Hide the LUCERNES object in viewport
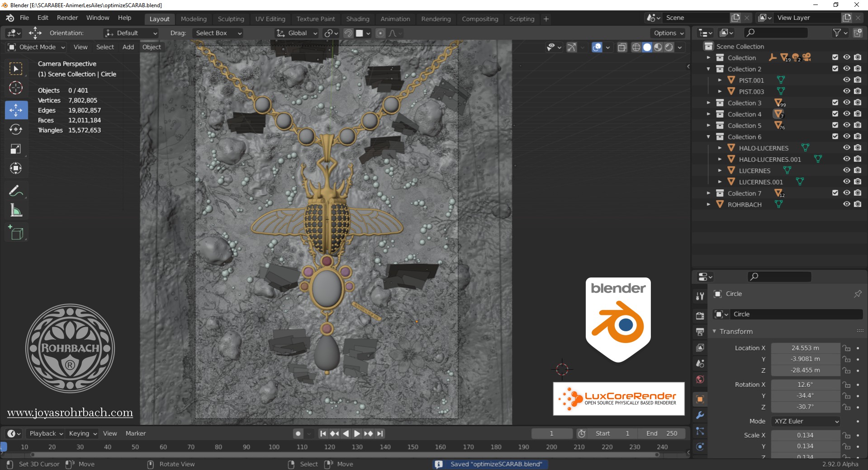Viewport: 868px width, 470px height. (846, 170)
